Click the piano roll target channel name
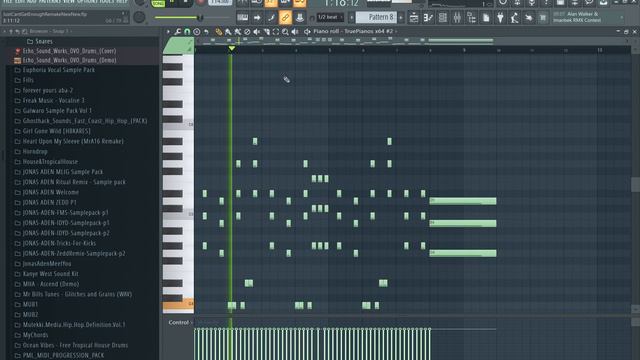Image resolution: width=640 pixels, height=360 pixels. pyautogui.click(x=353, y=31)
